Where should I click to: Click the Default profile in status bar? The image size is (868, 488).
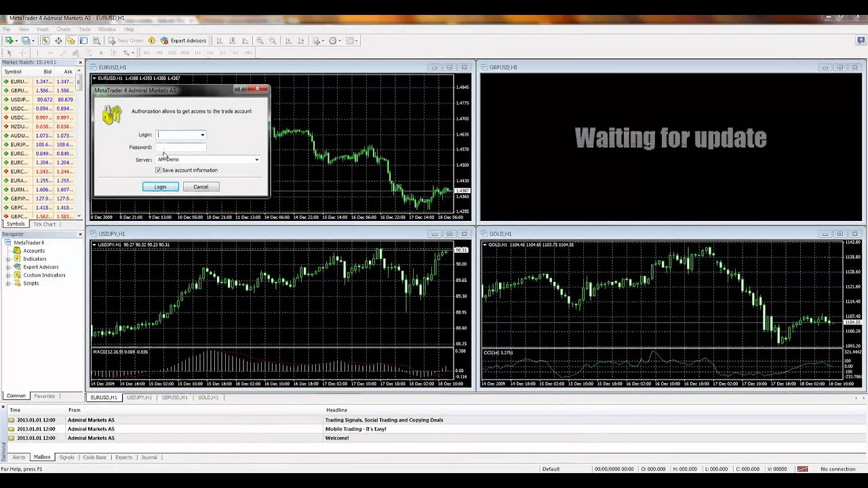(x=551, y=469)
